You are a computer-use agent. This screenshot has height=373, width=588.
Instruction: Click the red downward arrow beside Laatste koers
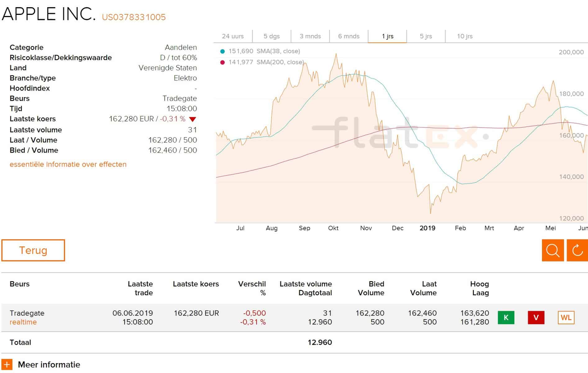(193, 119)
